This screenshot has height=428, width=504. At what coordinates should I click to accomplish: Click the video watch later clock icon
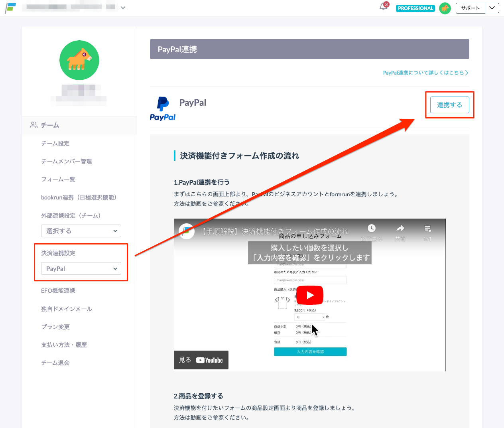point(371,228)
